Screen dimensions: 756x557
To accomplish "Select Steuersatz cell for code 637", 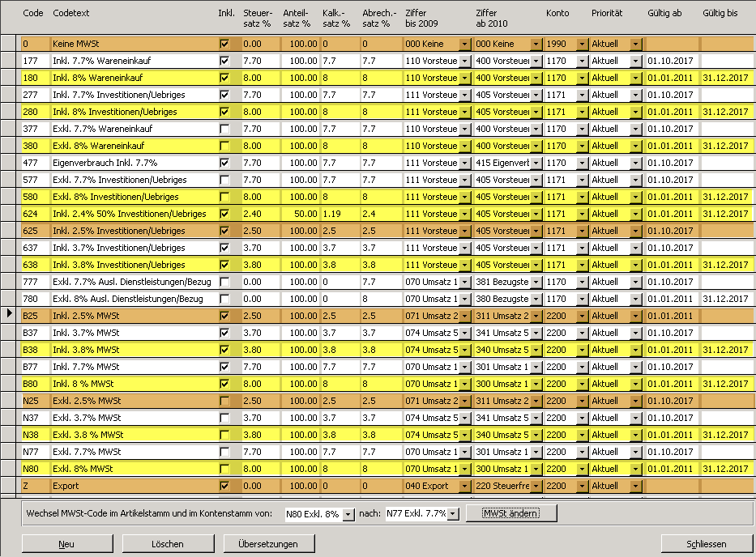I will 259,248.
